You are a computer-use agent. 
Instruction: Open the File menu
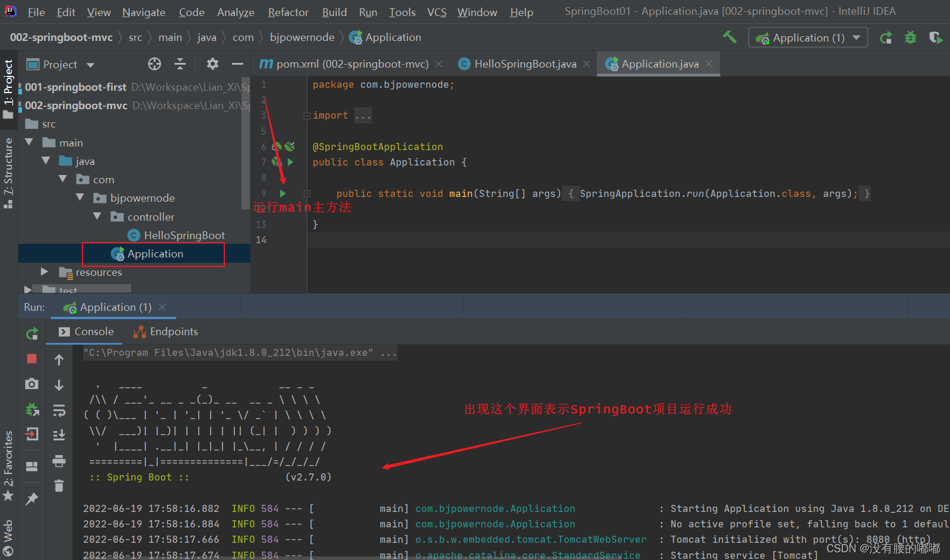[x=36, y=12]
